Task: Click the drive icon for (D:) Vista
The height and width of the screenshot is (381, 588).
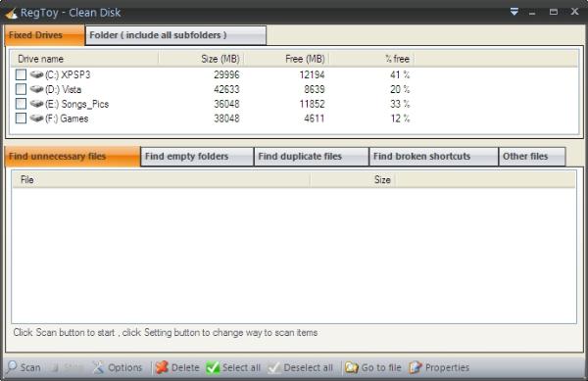Action: (37, 89)
